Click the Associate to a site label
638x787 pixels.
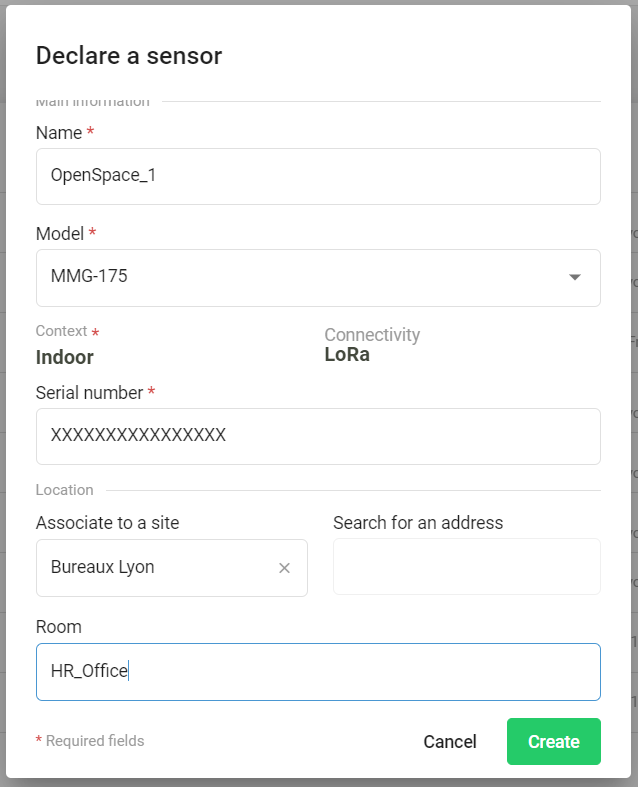point(108,523)
